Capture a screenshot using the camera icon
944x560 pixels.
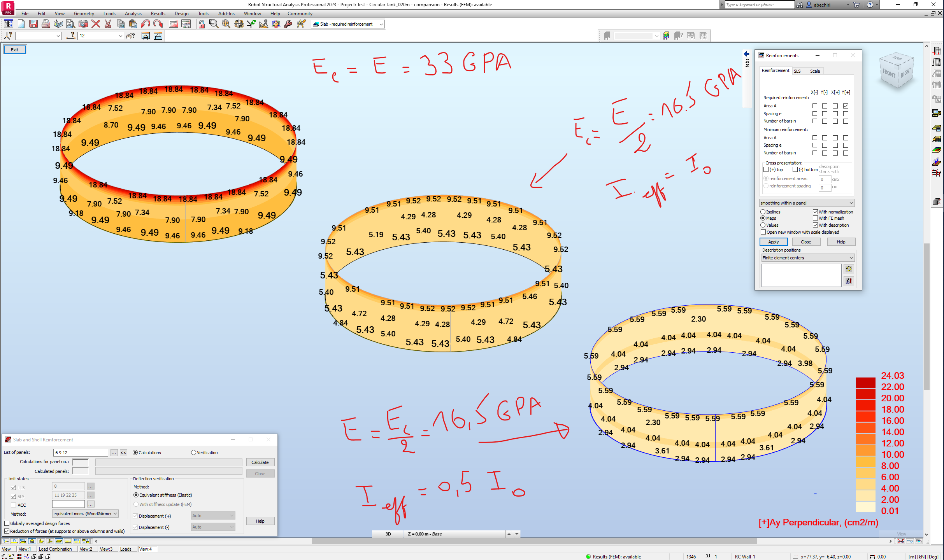point(83,24)
